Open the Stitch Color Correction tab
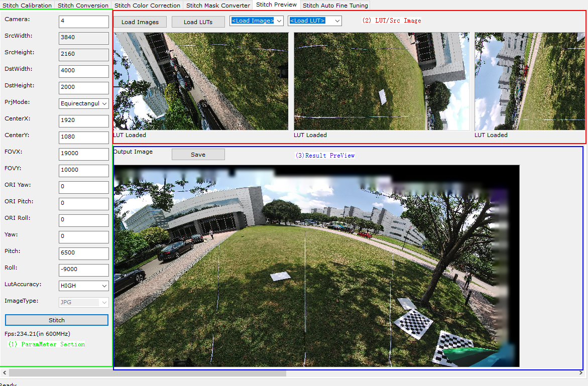Image resolution: width=588 pixels, height=386 pixels. [148, 6]
